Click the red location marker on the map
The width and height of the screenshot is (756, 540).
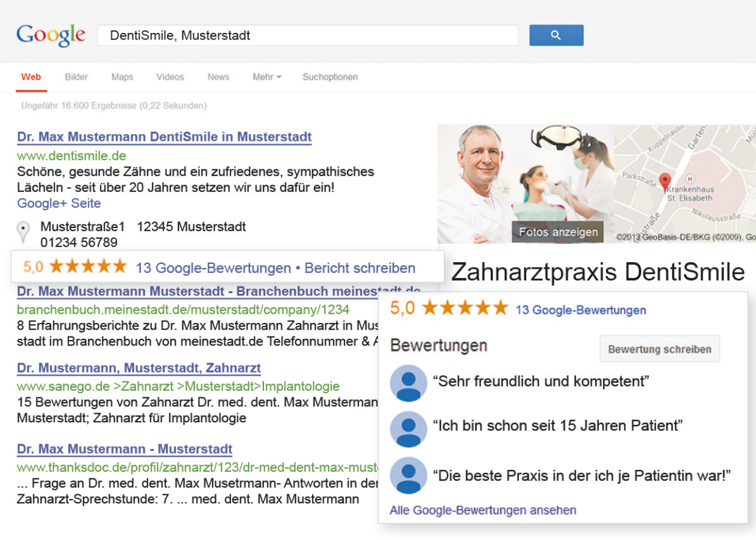point(665,182)
